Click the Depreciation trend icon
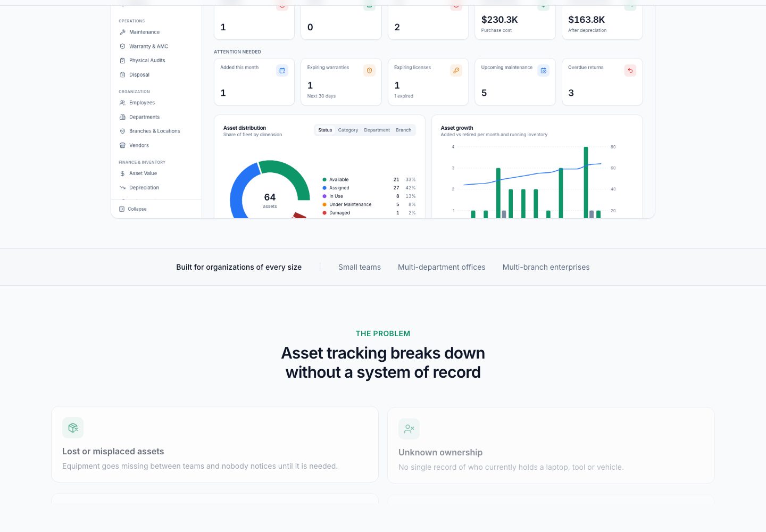The image size is (766, 532). tap(122, 188)
